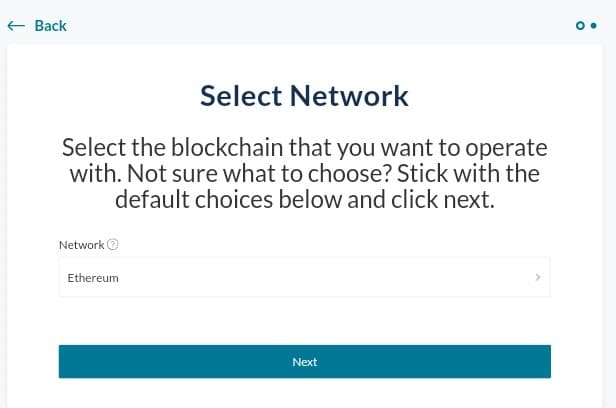Go back using the Back text link
The width and height of the screenshot is (616, 408).
pyautogui.click(x=51, y=26)
